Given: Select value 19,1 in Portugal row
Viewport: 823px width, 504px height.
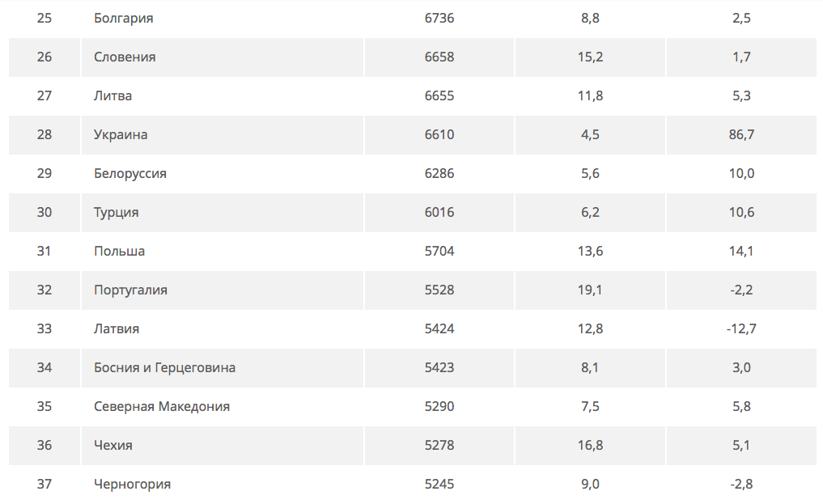Looking at the screenshot, I should [x=590, y=290].
